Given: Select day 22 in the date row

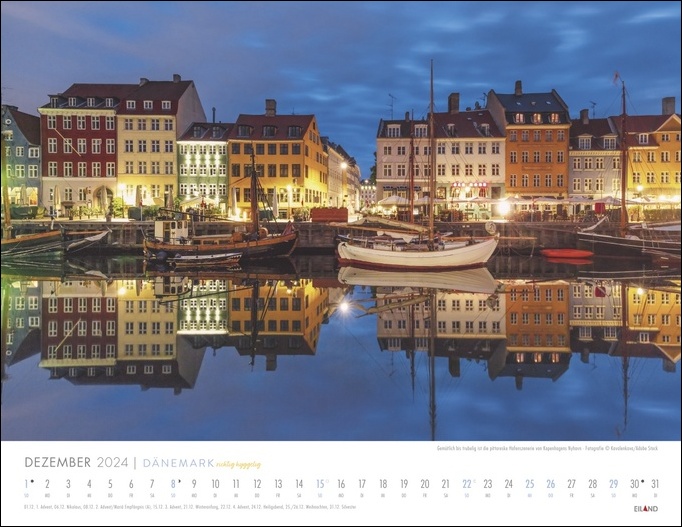Looking at the screenshot, I should click(x=467, y=484).
